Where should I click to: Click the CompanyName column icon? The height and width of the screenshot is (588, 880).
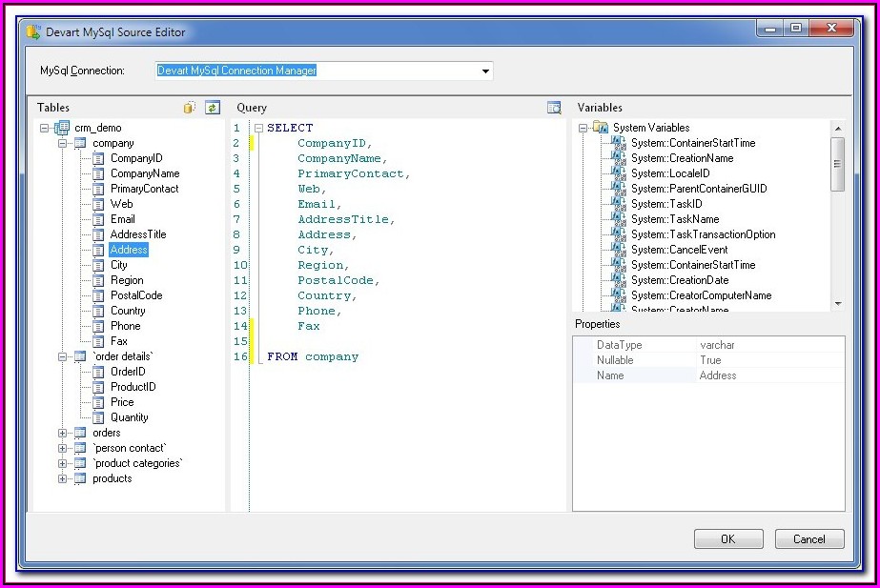(x=98, y=173)
